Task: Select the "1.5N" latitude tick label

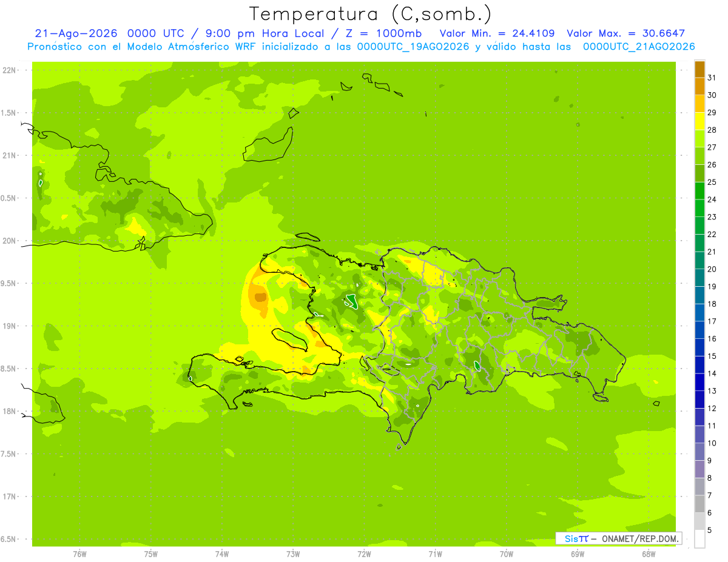Action: pos(9,113)
